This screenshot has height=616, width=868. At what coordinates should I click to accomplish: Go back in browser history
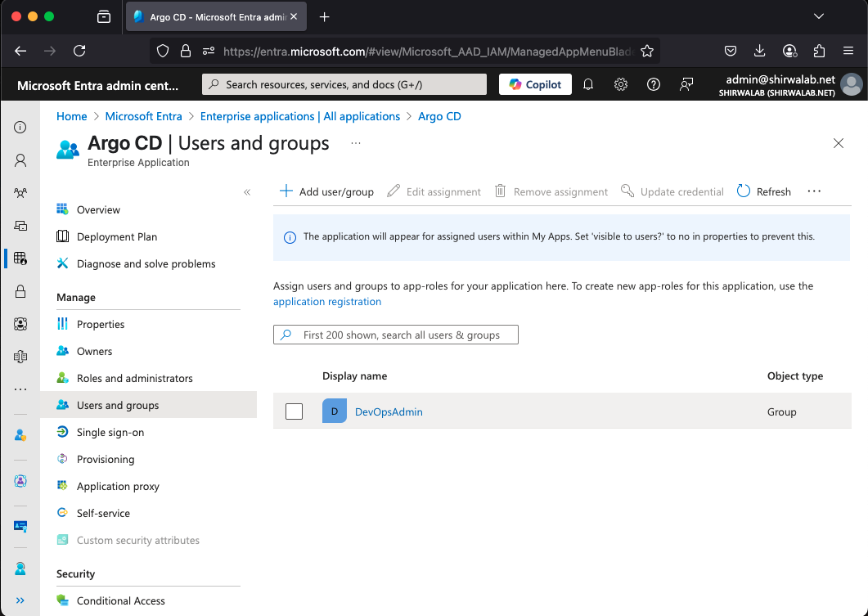click(x=20, y=51)
